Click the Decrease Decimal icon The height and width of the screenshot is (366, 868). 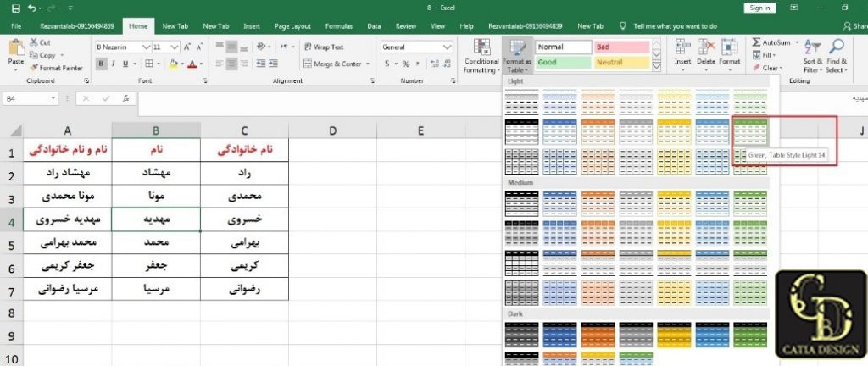(x=446, y=64)
